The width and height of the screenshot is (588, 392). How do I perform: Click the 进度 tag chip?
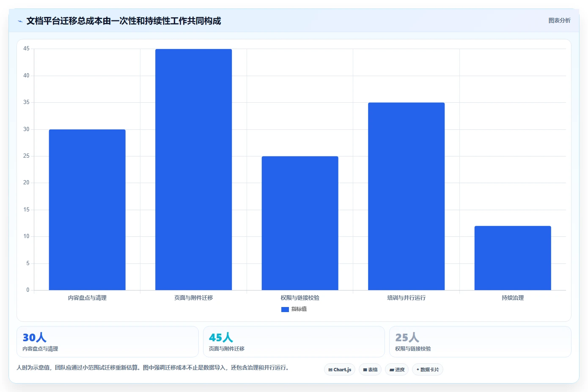(x=397, y=370)
